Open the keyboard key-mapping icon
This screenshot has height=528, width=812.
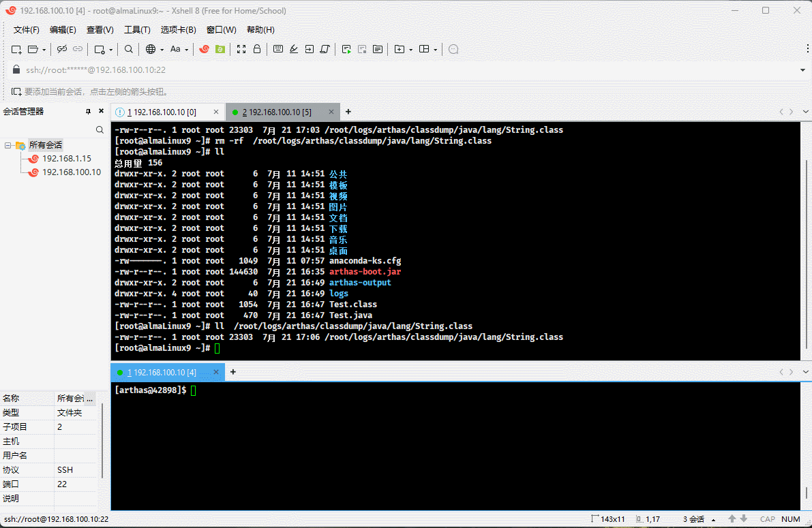(x=278, y=49)
